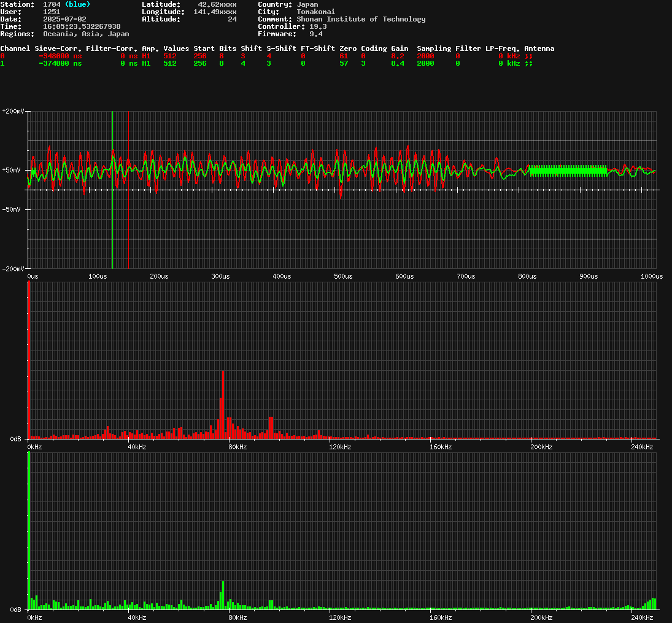This screenshot has width=672, height=623.
Task: Click the "Amp." column header
Action: 150,48
